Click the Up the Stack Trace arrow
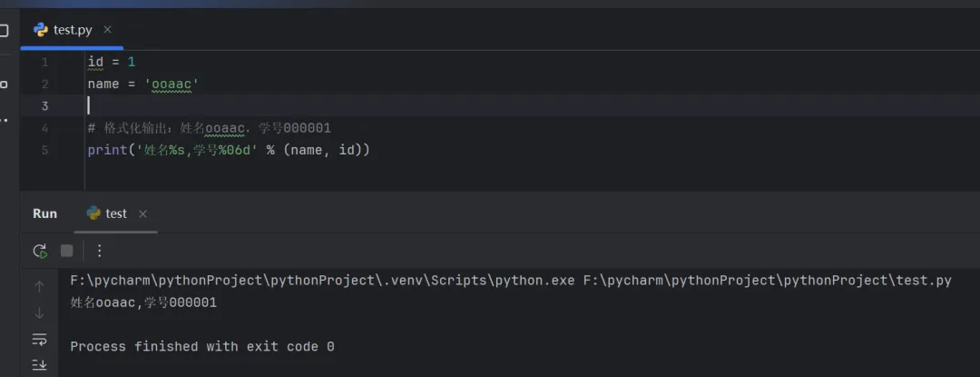The width and height of the screenshot is (980, 377). (39, 286)
